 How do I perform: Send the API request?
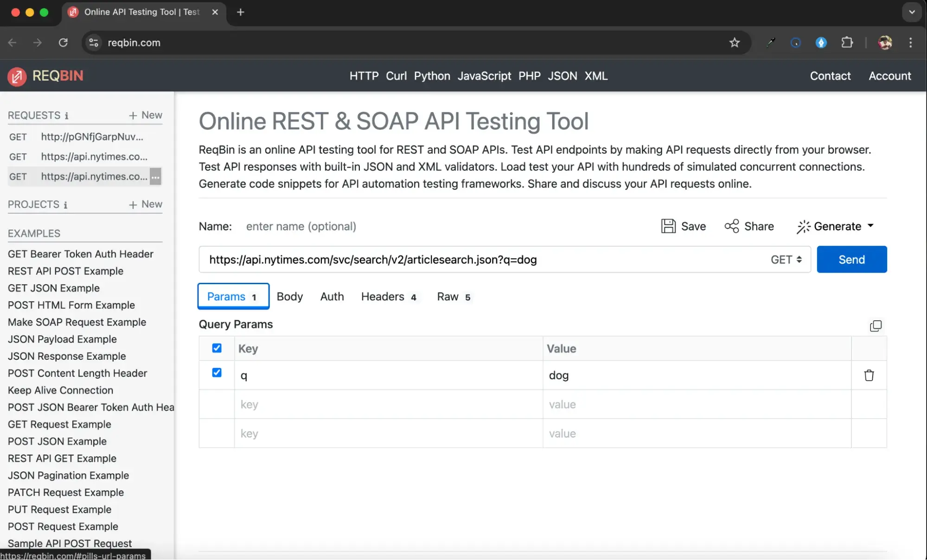(851, 260)
